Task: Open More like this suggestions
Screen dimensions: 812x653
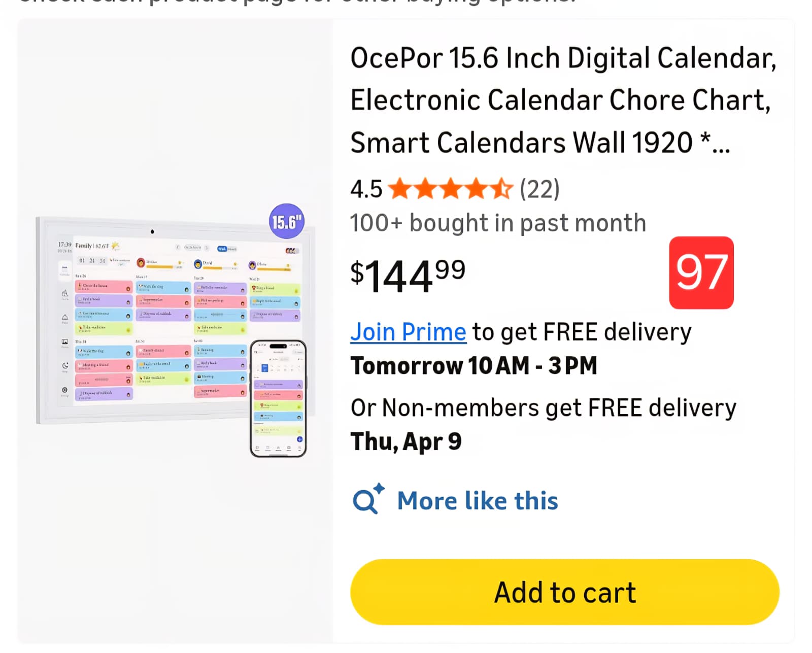Action: [x=477, y=501]
